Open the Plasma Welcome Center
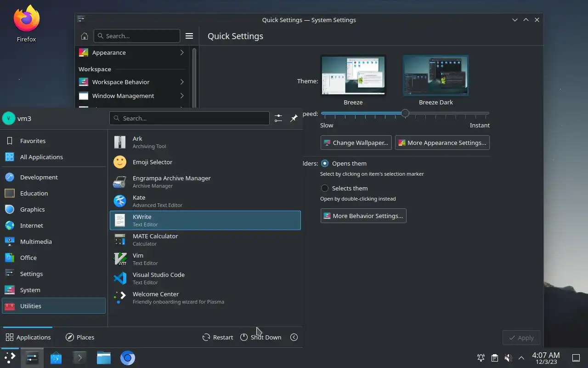 pos(205,298)
